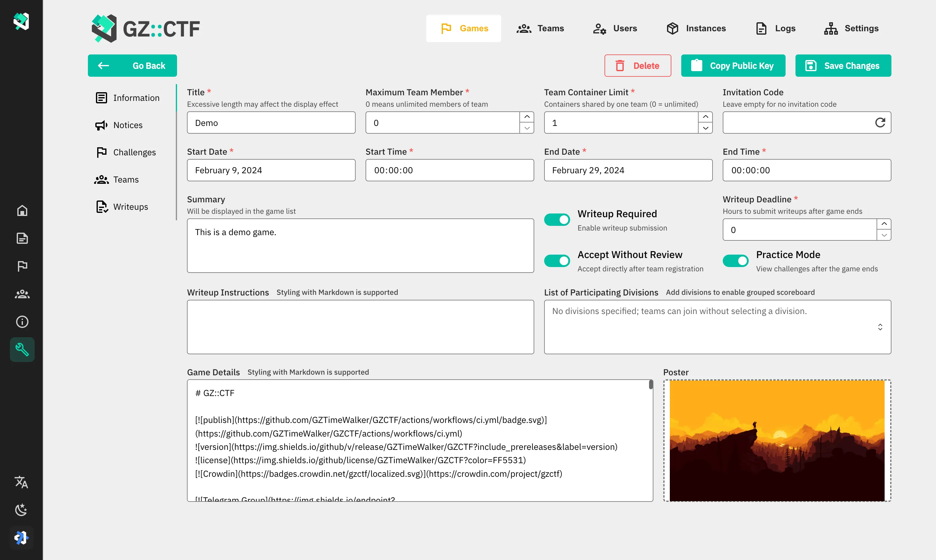Decrease Team Container Limit value

pos(705,128)
